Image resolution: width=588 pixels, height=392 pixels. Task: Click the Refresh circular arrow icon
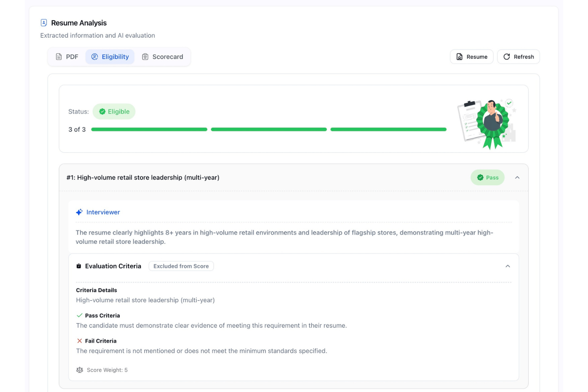click(x=507, y=57)
